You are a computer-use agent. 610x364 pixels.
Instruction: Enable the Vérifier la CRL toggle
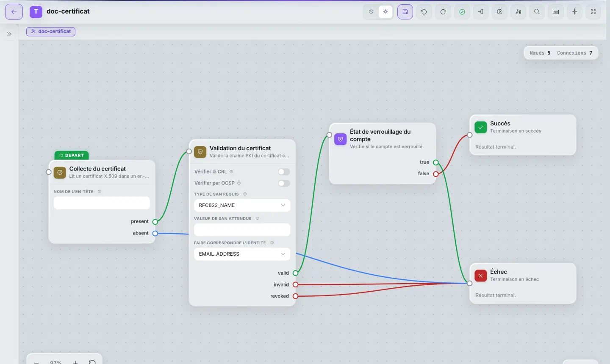tap(284, 171)
